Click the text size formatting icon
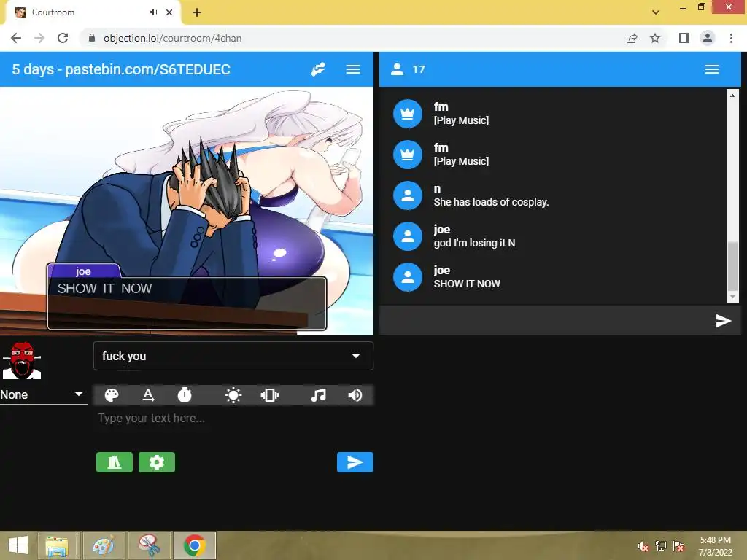 pyautogui.click(x=148, y=395)
